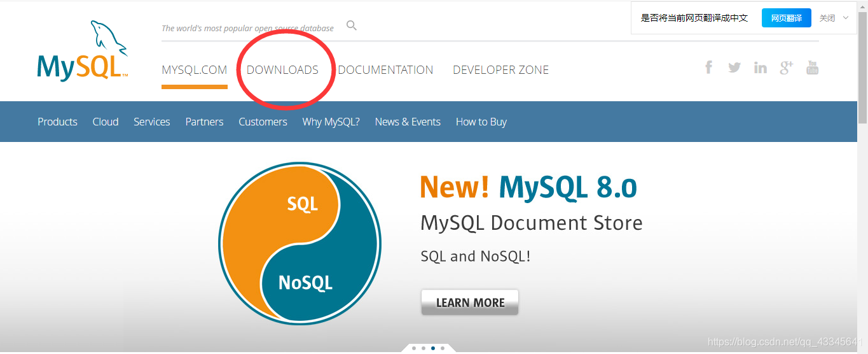Select the third carousel dot
868x354 pixels.
[433, 348]
